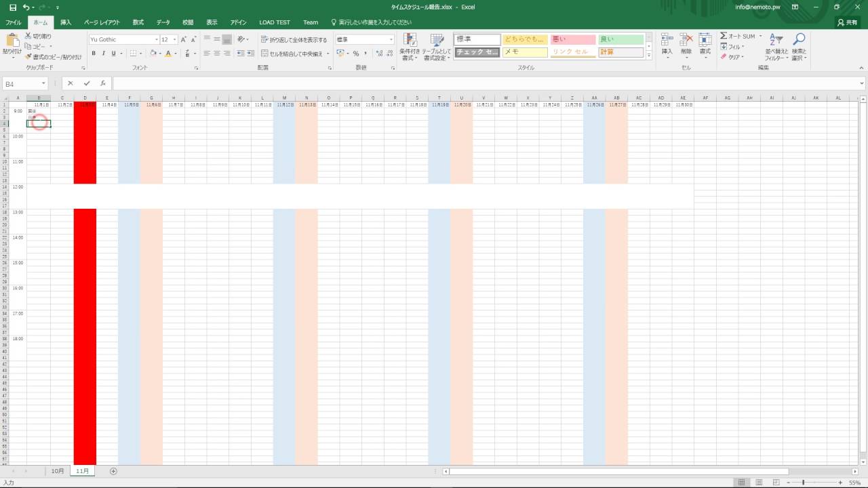Click the Increase Indent icon
The image size is (868, 488).
pyautogui.click(x=252, y=53)
